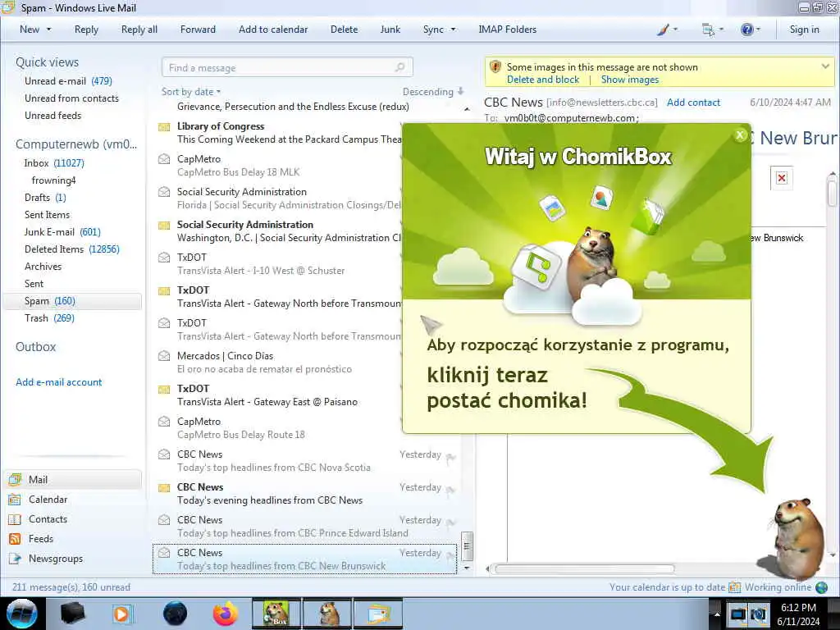The image size is (840, 630).
Task: Click the Add contact link
Action: click(693, 103)
